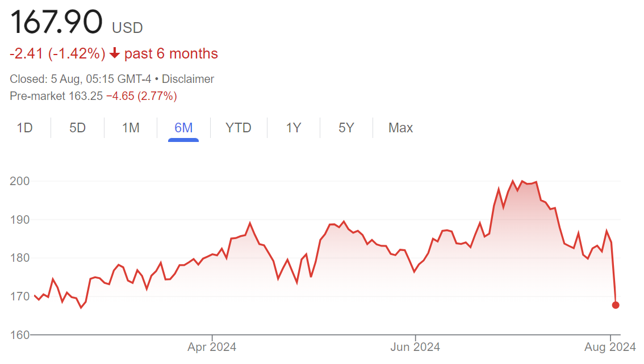Click the USD currency label

(x=127, y=27)
